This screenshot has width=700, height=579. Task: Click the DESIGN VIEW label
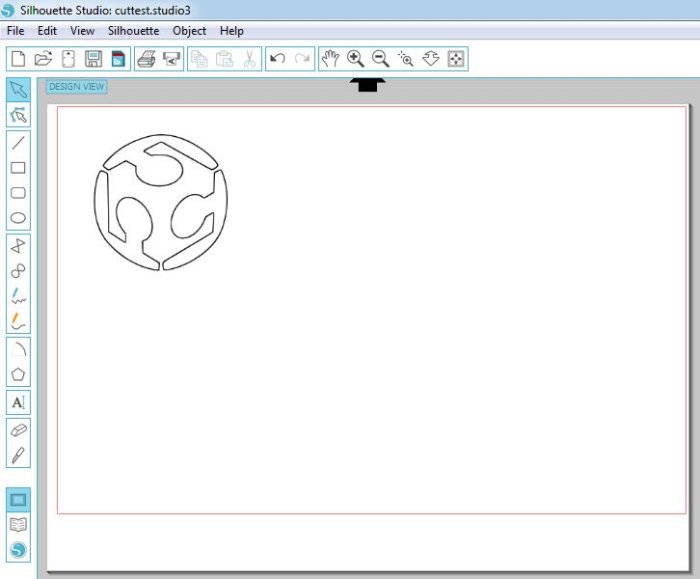(77, 87)
